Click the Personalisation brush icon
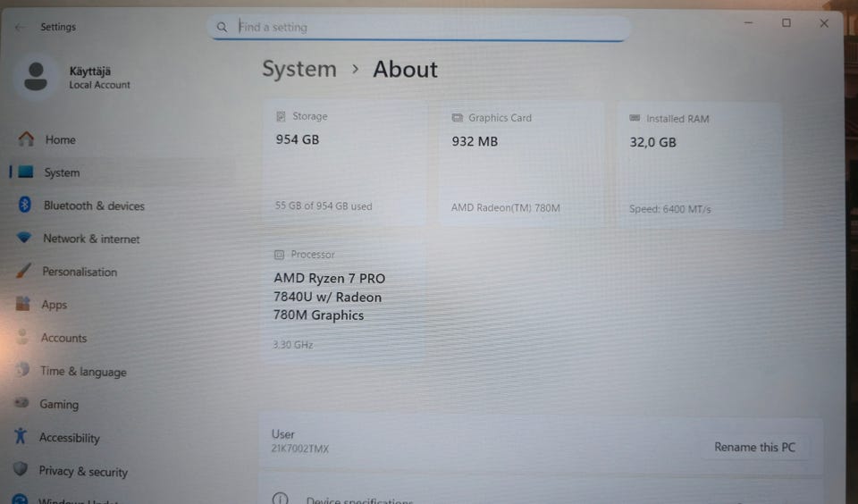Screen dimensions: 858x504 23,271
